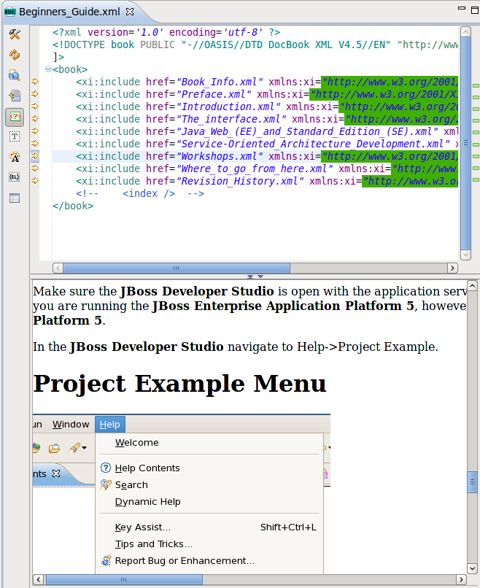Click the <!DOCTYPE book declaration line
This screenshot has height=588, width=480.
[255, 44]
